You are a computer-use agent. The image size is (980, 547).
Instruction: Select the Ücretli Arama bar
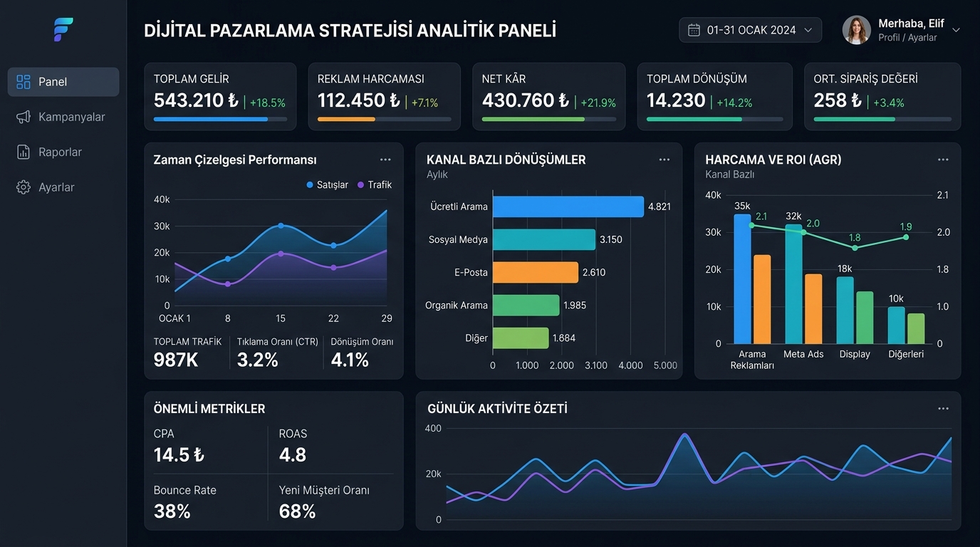[568, 207]
